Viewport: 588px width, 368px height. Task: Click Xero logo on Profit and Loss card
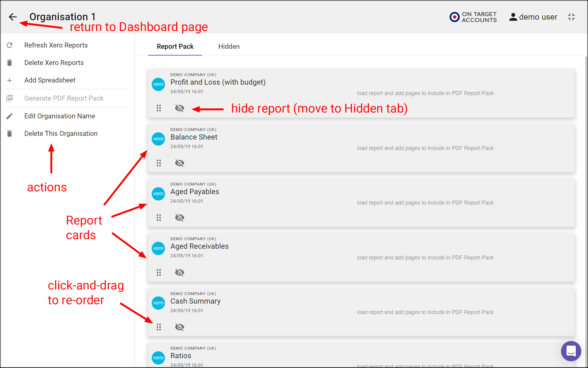pyautogui.click(x=158, y=84)
